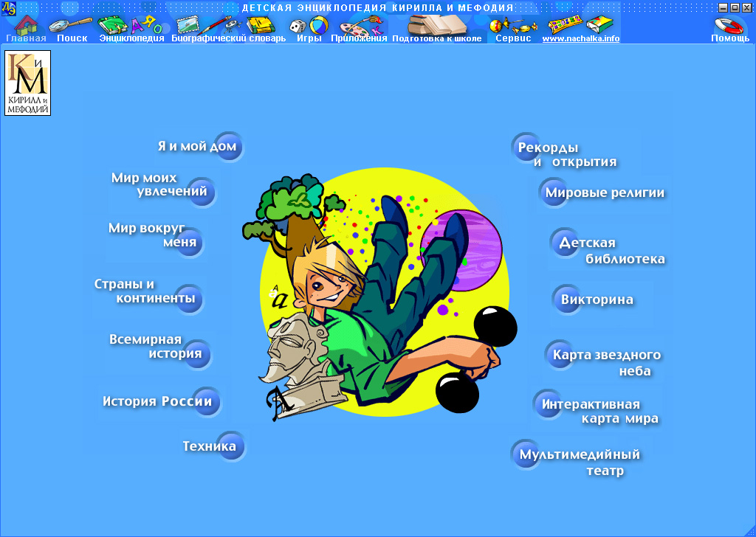The width and height of the screenshot is (756, 537).
Task: Select the Энциклопедия menu label
Action: point(131,38)
